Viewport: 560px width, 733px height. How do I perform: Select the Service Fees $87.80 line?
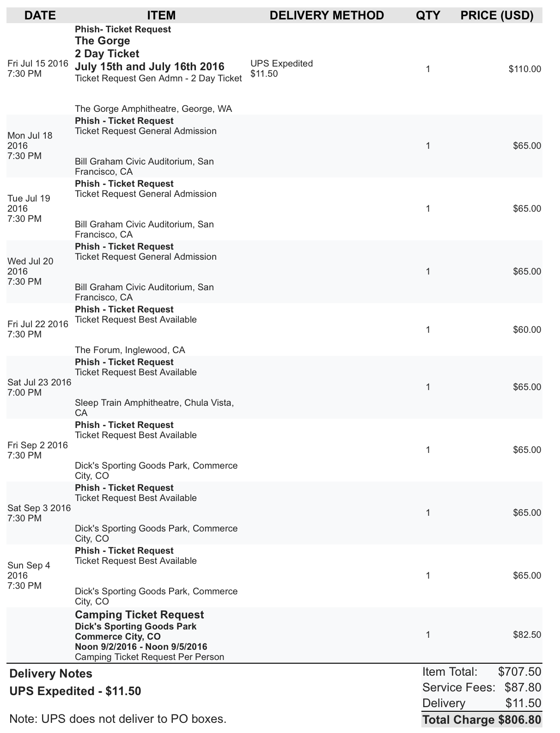pos(481,687)
